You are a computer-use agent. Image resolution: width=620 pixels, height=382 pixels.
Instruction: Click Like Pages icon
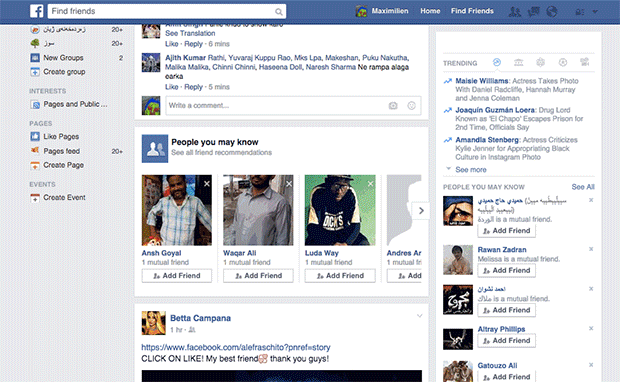pos(35,137)
